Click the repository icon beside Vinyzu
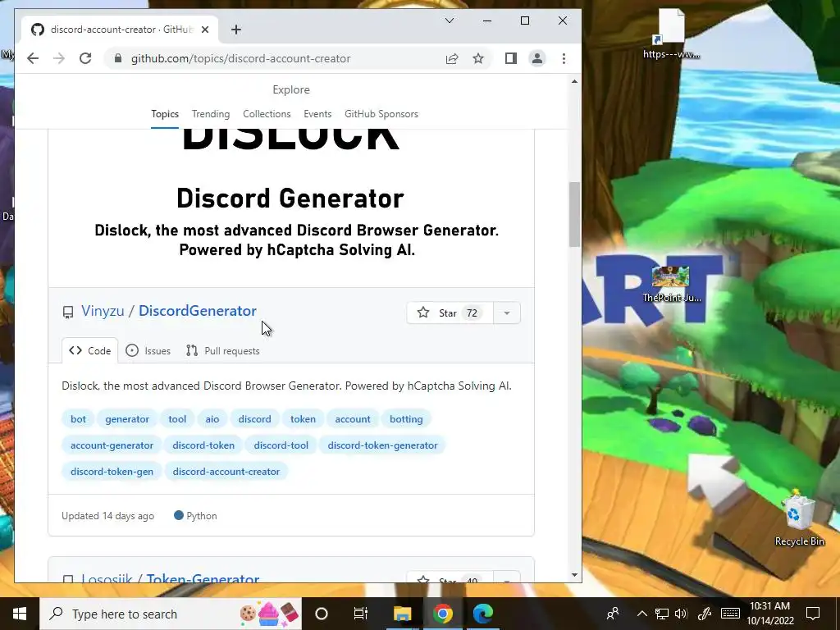This screenshot has height=630, width=840. pos(68,313)
